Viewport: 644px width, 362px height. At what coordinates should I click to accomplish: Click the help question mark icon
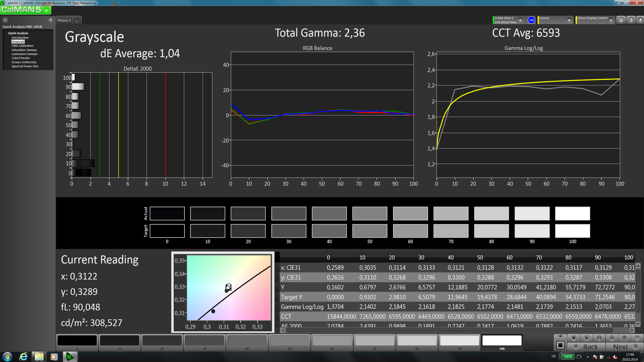point(631,20)
